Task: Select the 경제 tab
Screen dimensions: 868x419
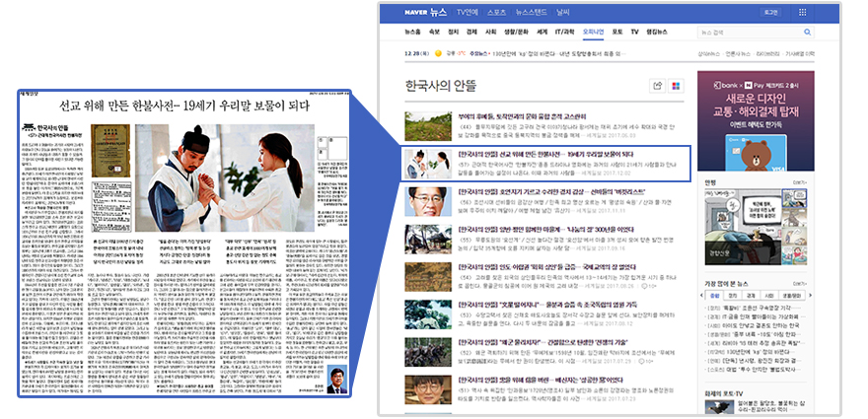Action: point(471,33)
